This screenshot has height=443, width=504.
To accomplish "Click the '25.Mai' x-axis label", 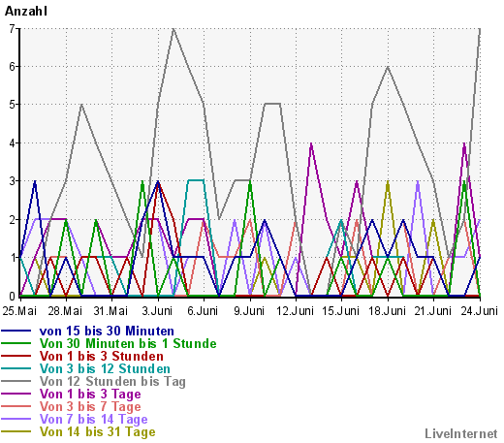I will click(x=19, y=311).
